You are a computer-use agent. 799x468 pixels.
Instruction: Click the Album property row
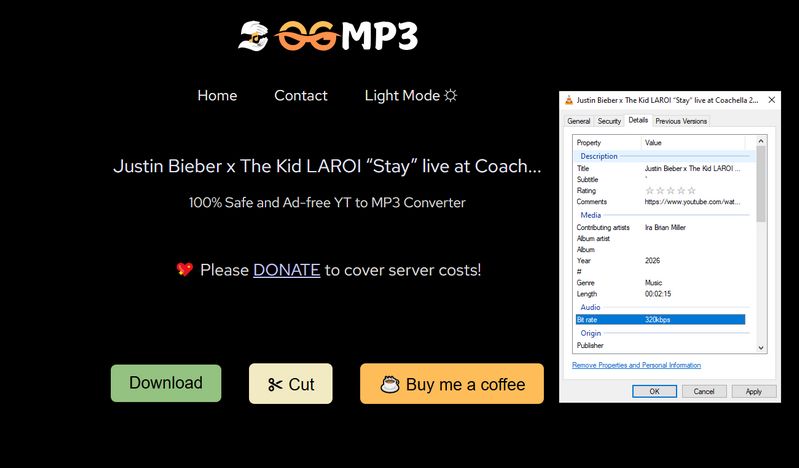point(660,250)
